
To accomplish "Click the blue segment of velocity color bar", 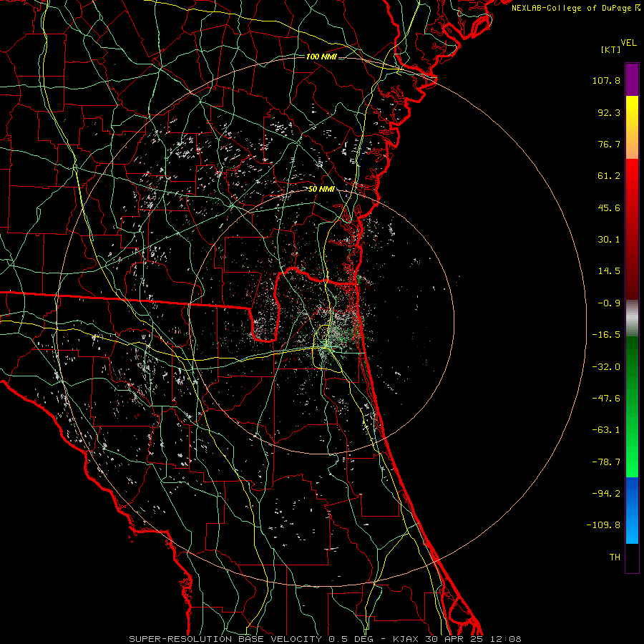I will (x=632, y=510).
